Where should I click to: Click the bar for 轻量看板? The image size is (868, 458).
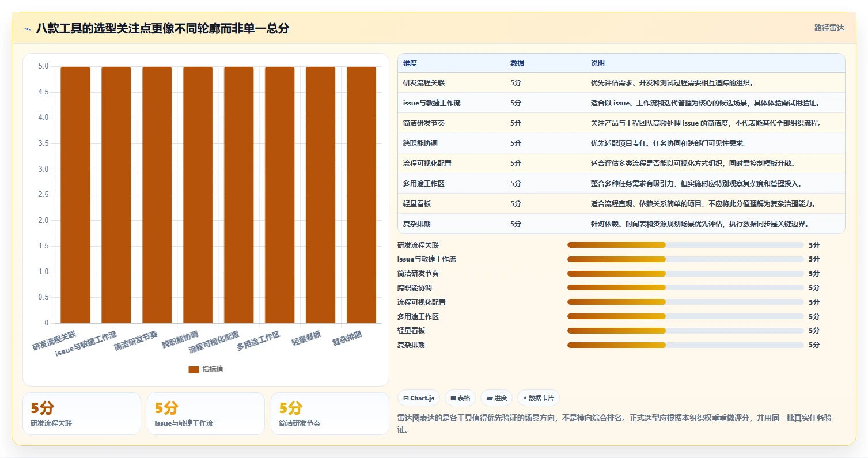pos(321,195)
